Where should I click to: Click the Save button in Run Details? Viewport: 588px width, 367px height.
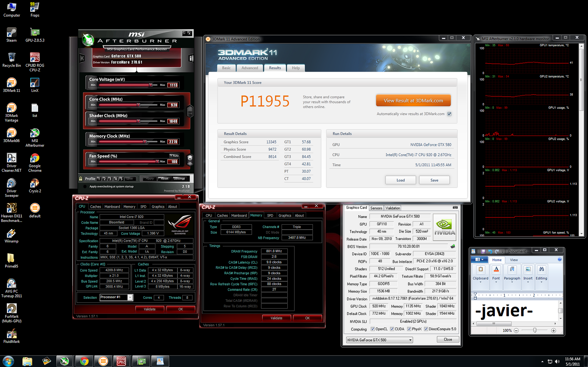click(x=434, y=180)
